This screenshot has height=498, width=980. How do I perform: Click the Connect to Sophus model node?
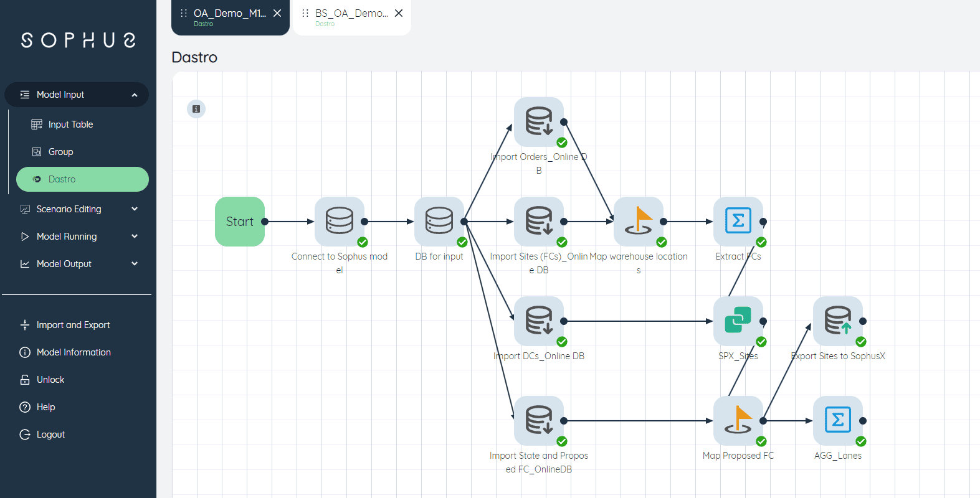click(x=339, y=221)
